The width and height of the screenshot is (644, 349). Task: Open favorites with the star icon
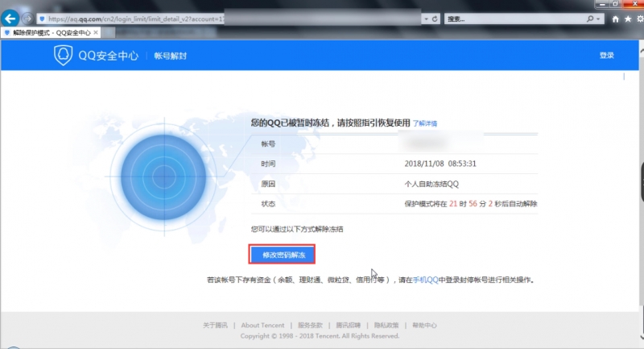click(628, 19)
